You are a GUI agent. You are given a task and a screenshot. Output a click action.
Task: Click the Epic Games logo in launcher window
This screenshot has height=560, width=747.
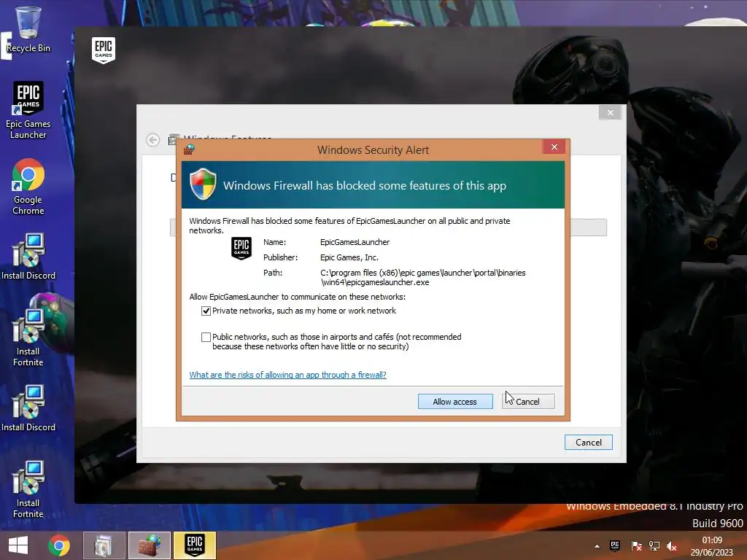click(x=104, y=50)
